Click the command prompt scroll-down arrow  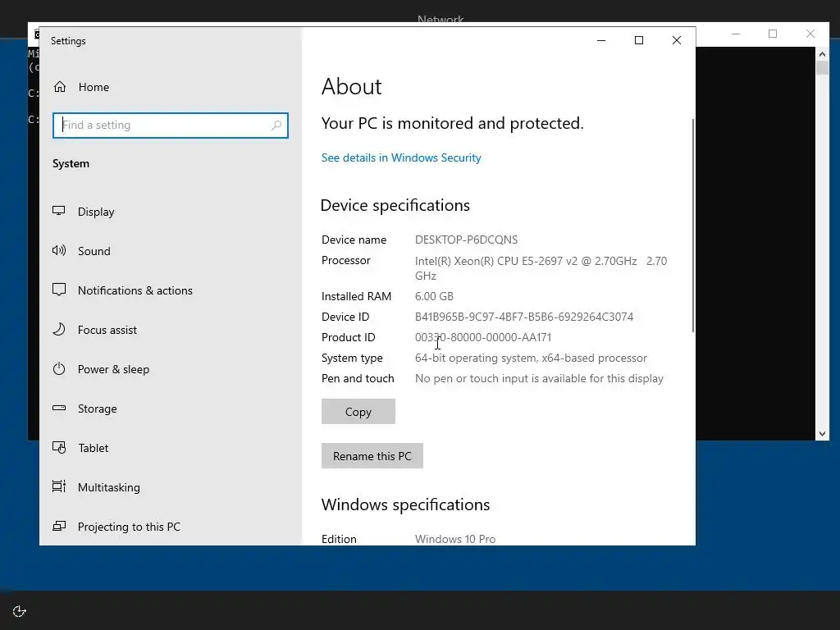tap(822, 434)
